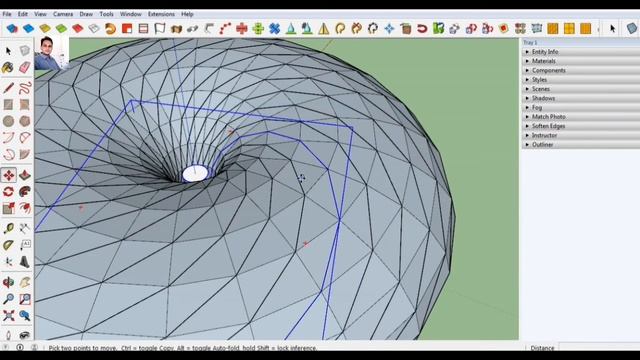640x360 pixels.
Task: Click the yellow warning triangle toolbar icon
Action: (324, 29)
